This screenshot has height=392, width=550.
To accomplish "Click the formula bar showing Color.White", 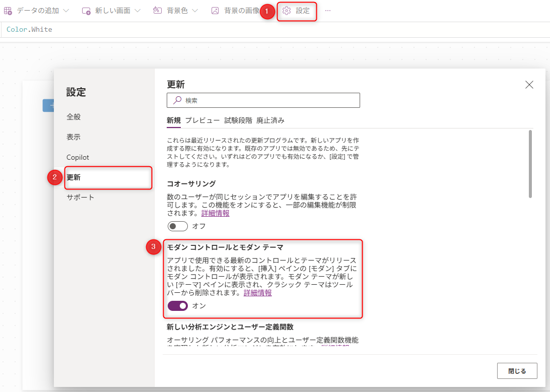I will 275,30.
